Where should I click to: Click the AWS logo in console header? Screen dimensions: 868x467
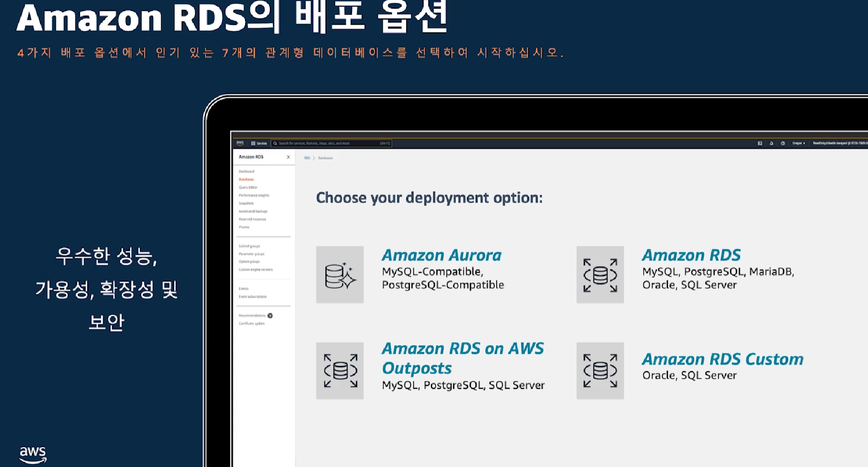tap(240, 143)
